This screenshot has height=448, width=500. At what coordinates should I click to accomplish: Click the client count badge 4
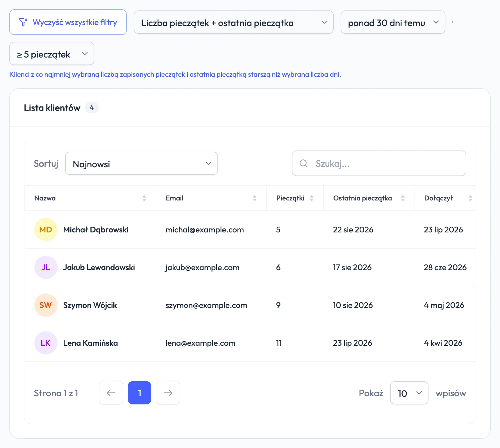pos(92,107)
